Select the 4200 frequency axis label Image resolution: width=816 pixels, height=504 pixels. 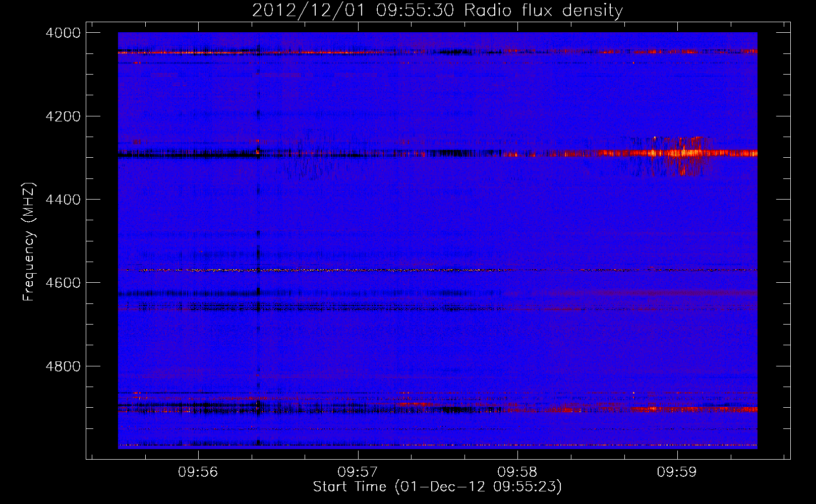pyautogui.click(x=63, y=116)
